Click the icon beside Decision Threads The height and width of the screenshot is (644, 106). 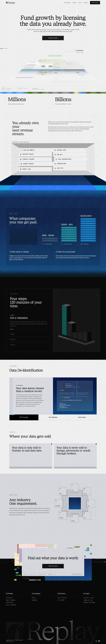[x=21, y=154]
